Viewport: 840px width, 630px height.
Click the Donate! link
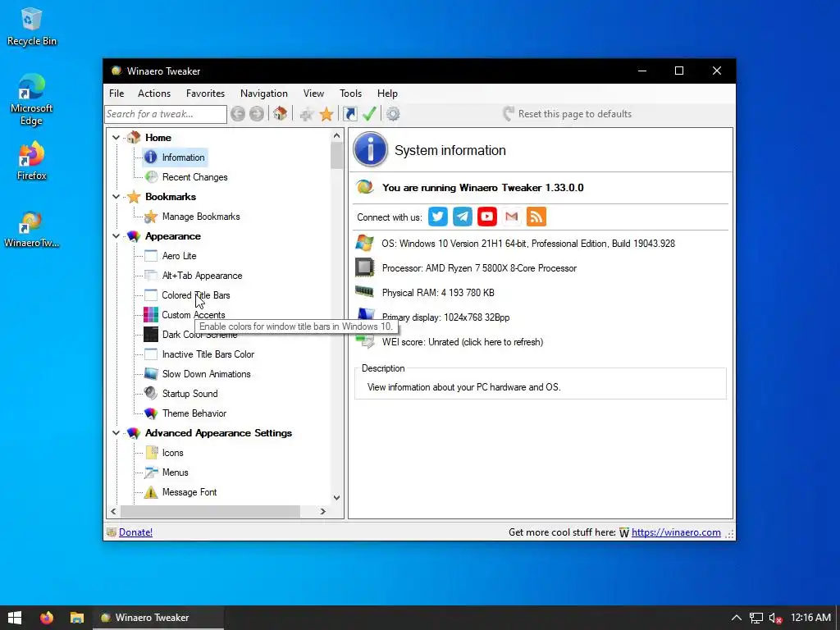135,532
